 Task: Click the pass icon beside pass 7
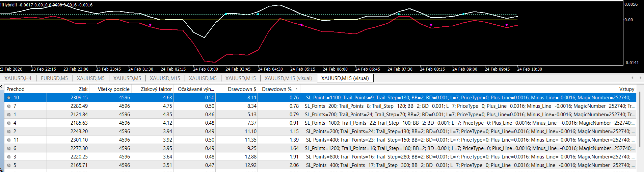pyautogui.click(x=9, y=106)
